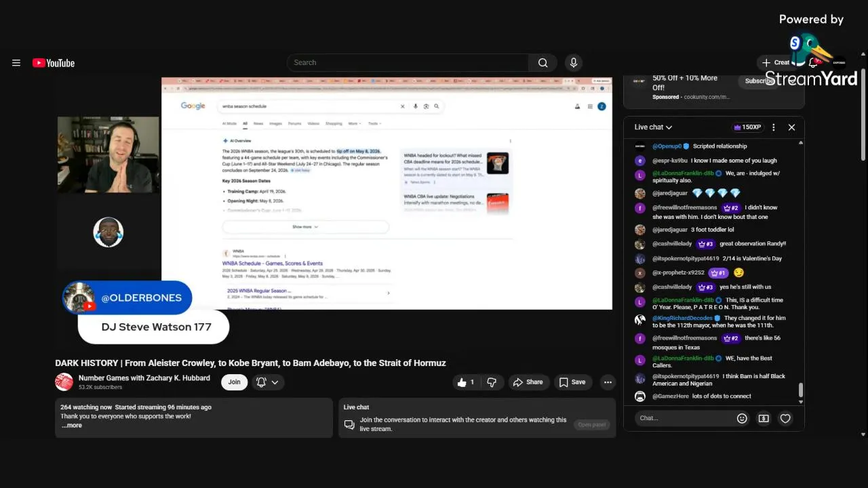Viewport: 868px width, 488px height.
Task: Like the video with thumbs up
Action: tap(466, 382)
